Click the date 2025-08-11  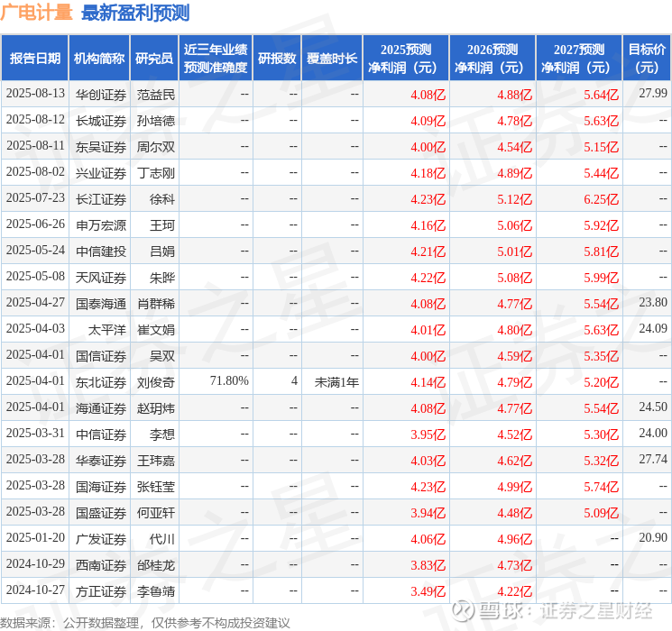[35, 146]
